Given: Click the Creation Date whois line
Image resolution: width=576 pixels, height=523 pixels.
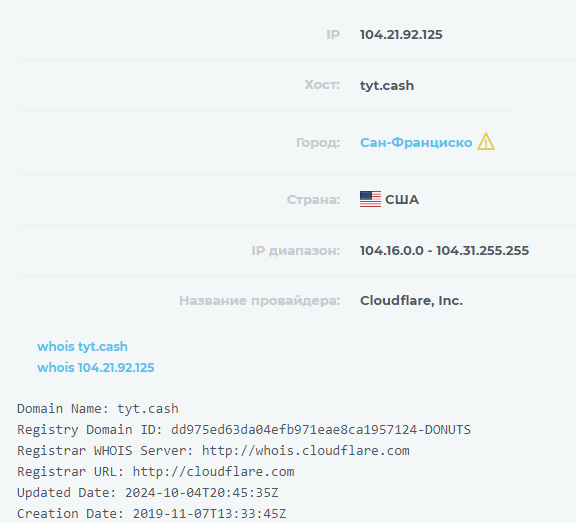Looking at the screenshot, I should click(151, 513).
